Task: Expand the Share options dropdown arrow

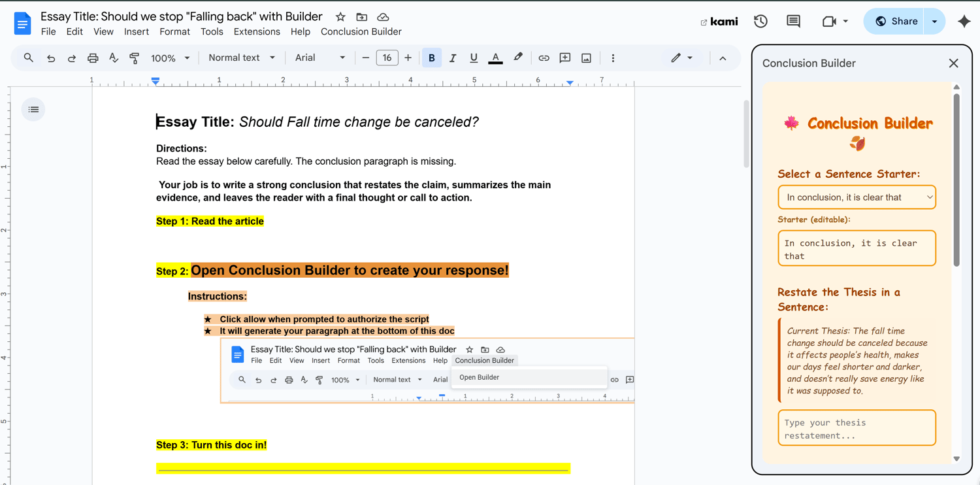Action: pos(935,22)
